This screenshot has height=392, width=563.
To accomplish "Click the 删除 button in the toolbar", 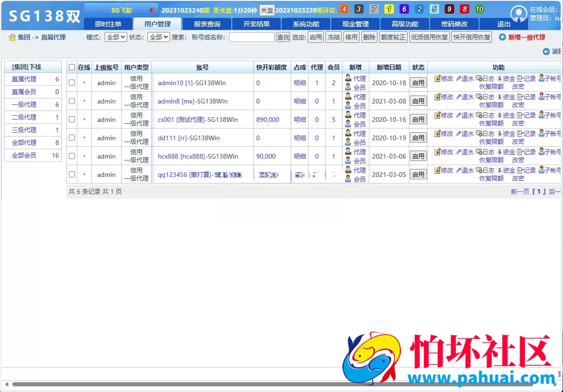I will [x=369, y=37].
